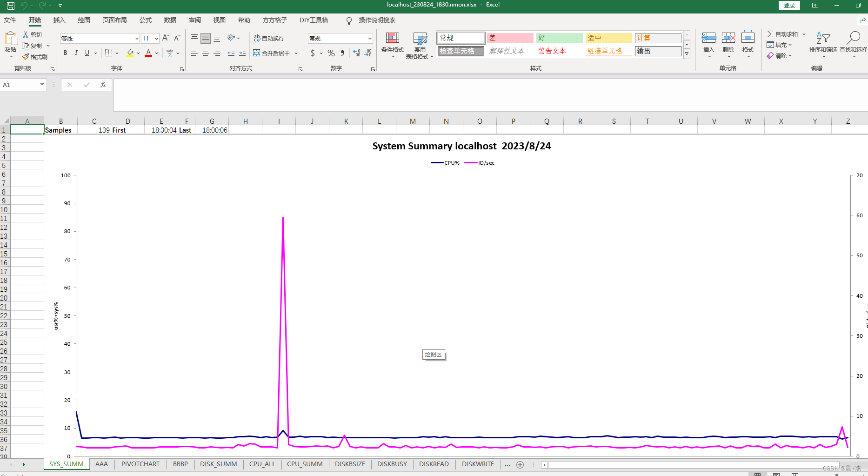Click the percent style icon
The image size is (868, 476).
(x=331, y=53)
